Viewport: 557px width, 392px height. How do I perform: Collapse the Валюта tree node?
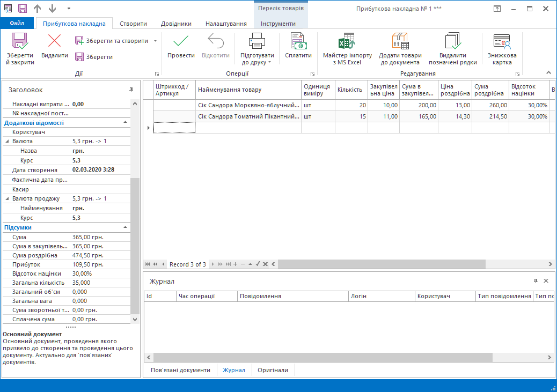point(8,141)
